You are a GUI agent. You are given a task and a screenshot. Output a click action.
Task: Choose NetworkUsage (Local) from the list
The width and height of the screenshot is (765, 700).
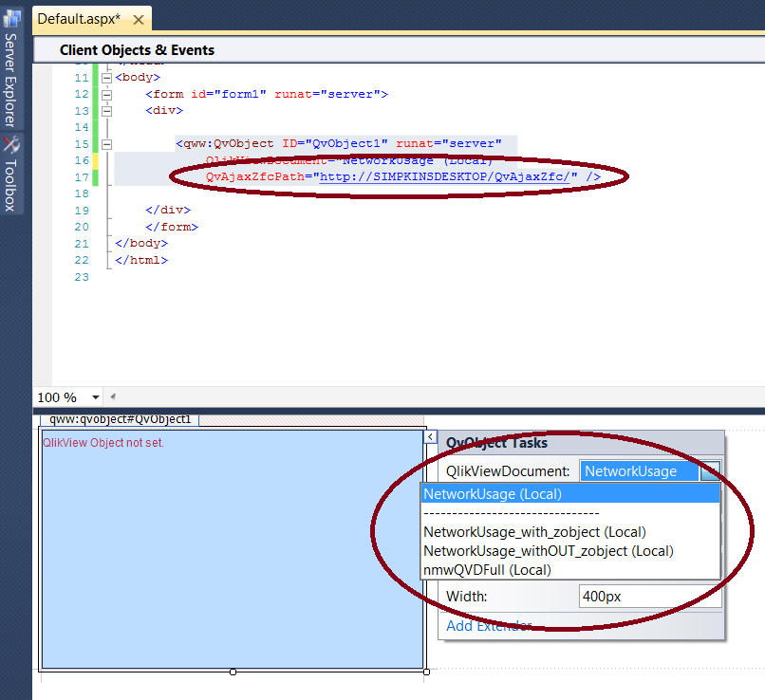tap(493, 494)
